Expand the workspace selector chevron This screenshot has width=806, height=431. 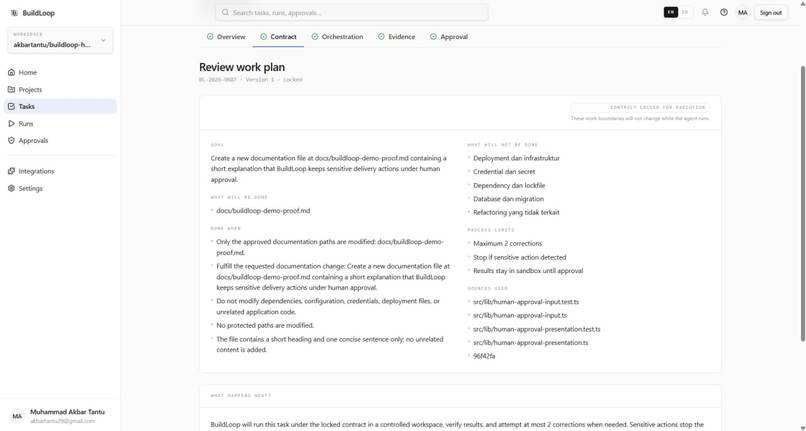pyautogui.click(x=103, y=40)
